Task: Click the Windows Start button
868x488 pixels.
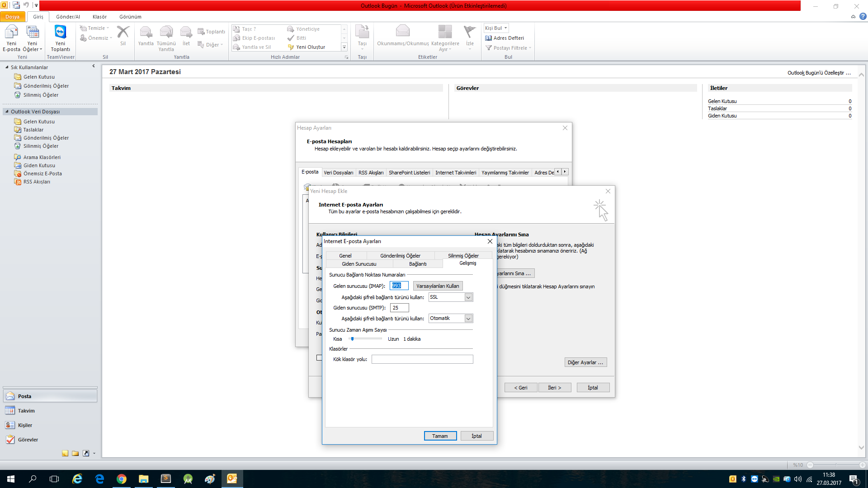Action: tap(11, 479)
